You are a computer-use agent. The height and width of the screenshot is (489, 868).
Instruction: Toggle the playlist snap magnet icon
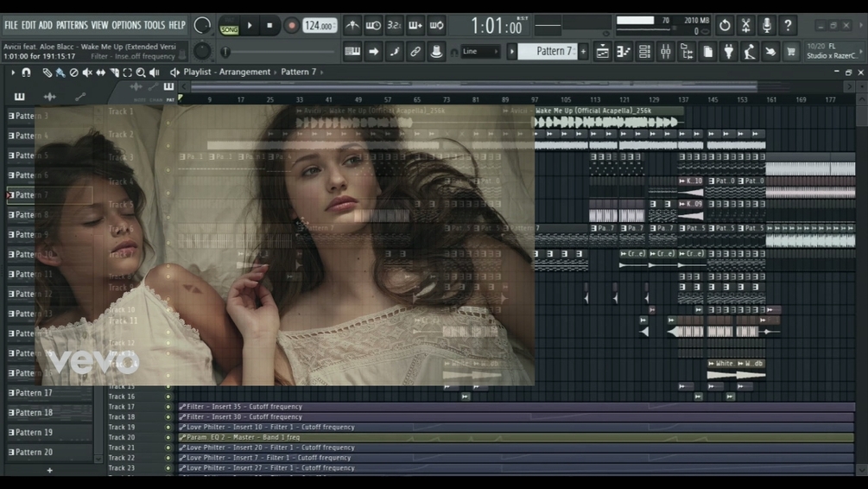pyautogui.click(x=26, y=72)
